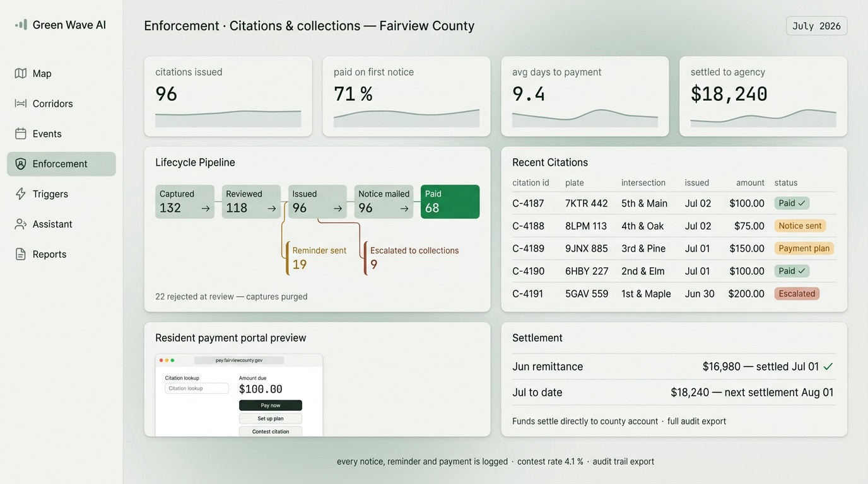This screenshot has width=868, height=484.
Task: Click the Paid status badge for C-4187
Action: click(x=792, y=203)
